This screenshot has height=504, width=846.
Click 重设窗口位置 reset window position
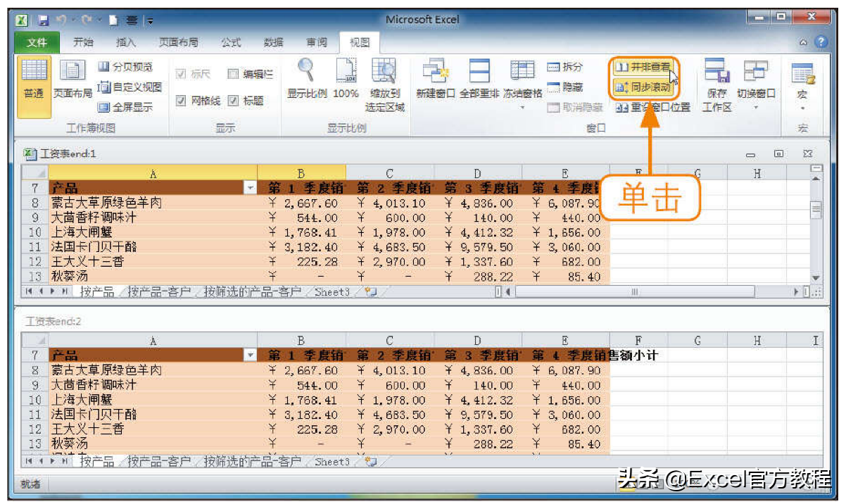[x=652, y=108]
